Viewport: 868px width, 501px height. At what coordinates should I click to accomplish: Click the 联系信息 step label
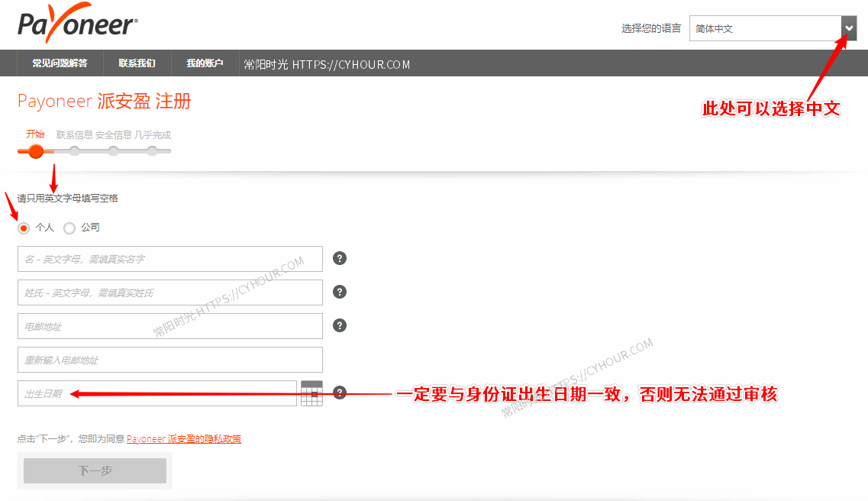[x=74, y=135]
